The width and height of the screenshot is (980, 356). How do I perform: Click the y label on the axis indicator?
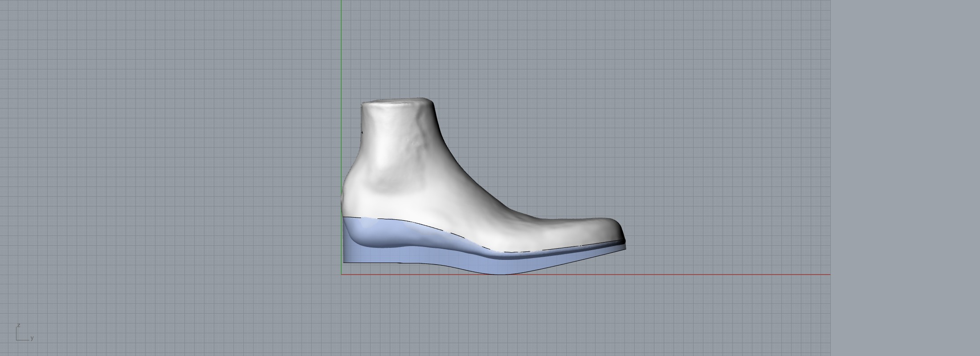[32, 338]
